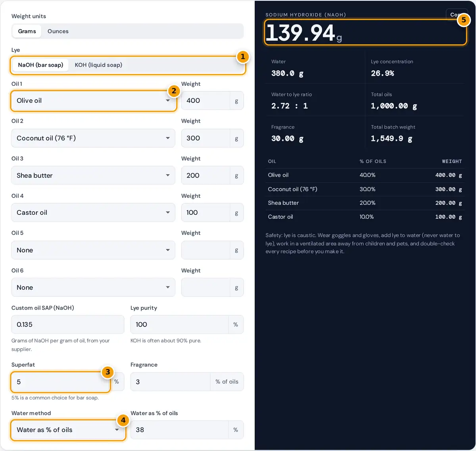Edit Oil 3 weight field showing 200
This screenshot has height=451, width=476.
pyautogui.click(x=205, y=175)
